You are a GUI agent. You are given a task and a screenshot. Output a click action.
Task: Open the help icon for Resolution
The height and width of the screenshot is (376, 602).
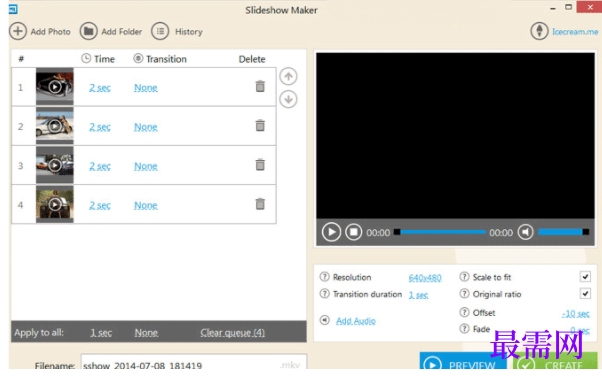324,277
